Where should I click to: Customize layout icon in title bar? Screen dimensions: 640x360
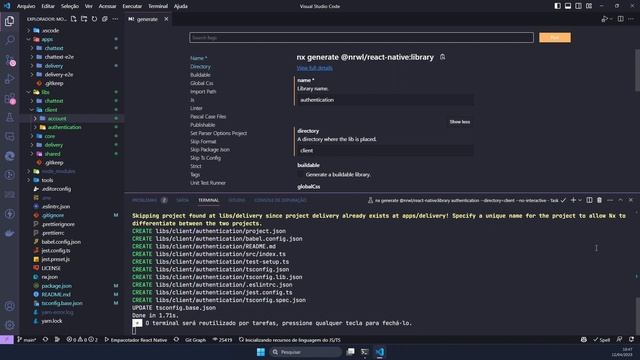589,6
